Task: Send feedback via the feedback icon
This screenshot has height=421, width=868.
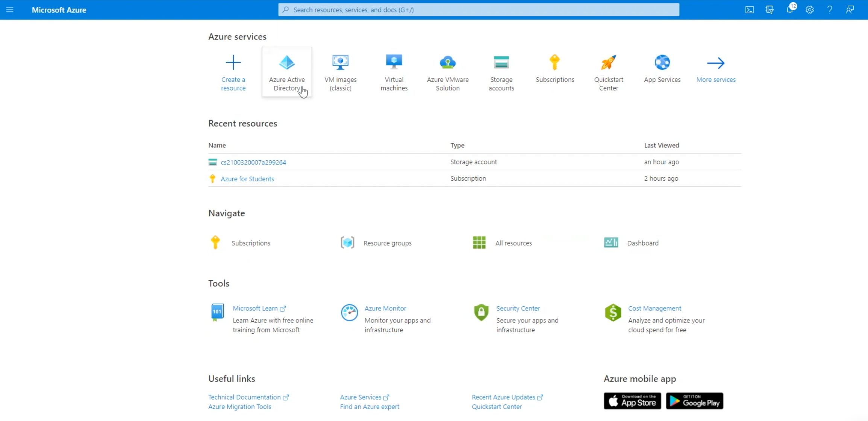Action: coord(850,9)
